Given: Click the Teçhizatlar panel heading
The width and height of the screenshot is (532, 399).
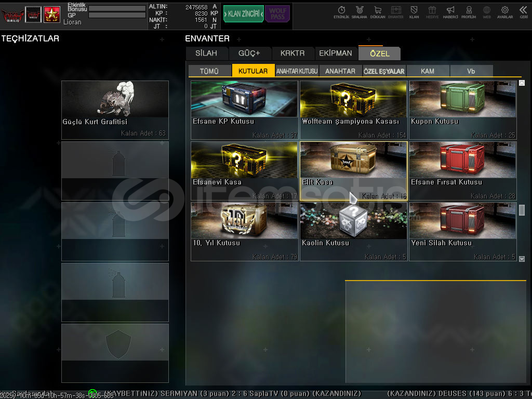Looking at the screenshot, I should (30, 38).
